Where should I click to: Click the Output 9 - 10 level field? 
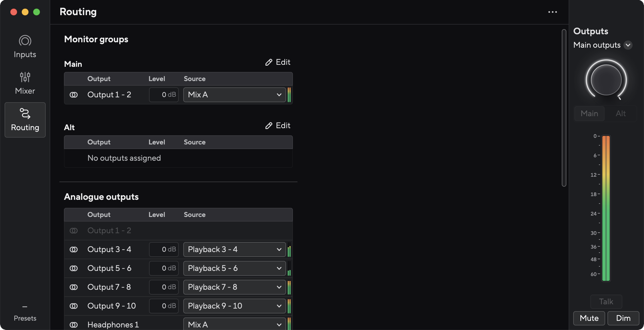click(x=164, y=306)
